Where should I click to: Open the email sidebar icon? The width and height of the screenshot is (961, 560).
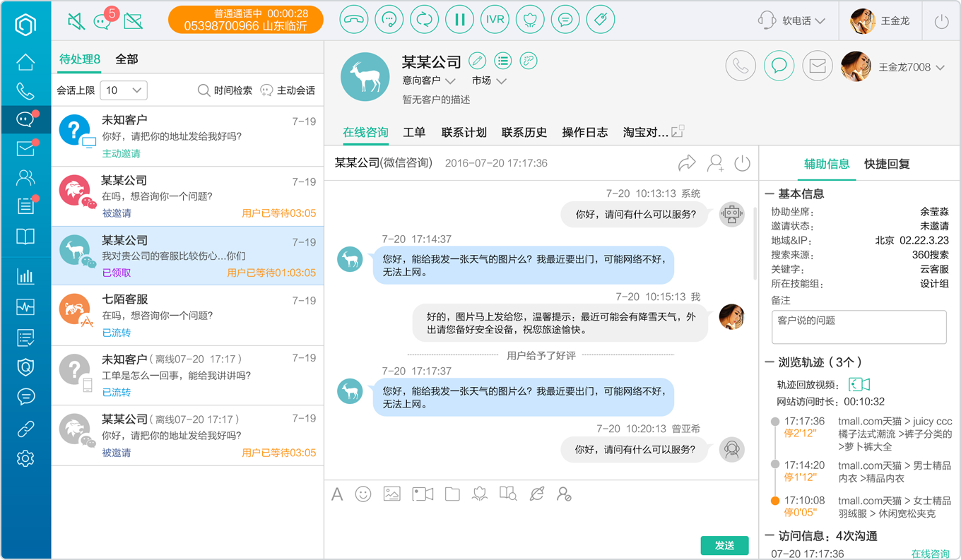25,148
